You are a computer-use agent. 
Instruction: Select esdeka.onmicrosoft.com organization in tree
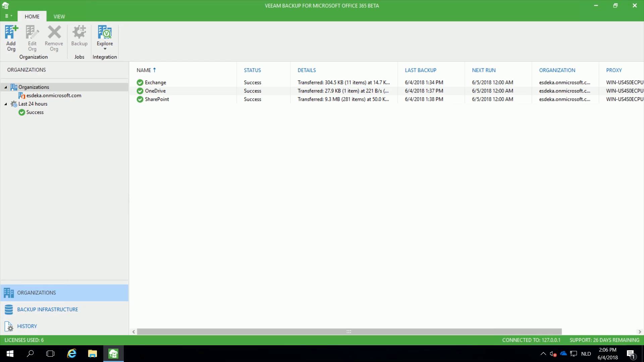(54, 96)
